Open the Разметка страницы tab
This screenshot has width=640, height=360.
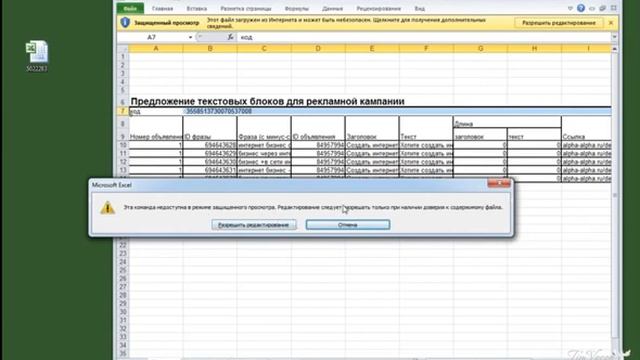246,9
